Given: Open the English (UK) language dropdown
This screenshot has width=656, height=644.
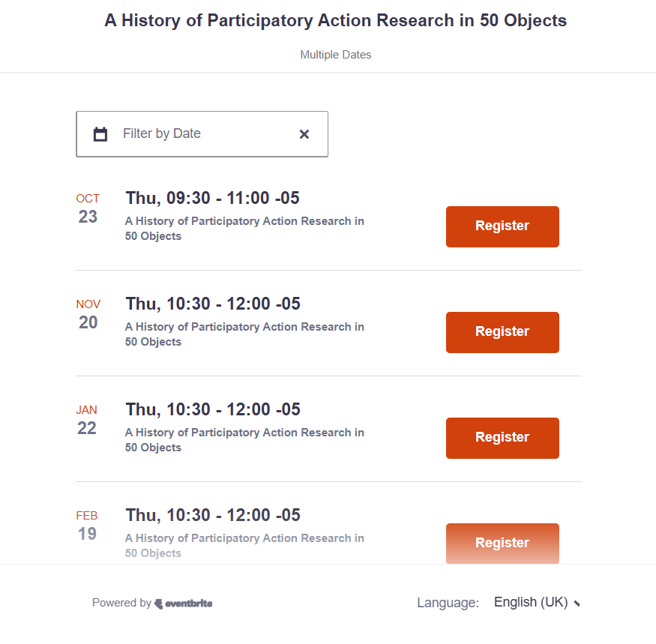Looking at the screenshot, I should click(x=536, y=602).
